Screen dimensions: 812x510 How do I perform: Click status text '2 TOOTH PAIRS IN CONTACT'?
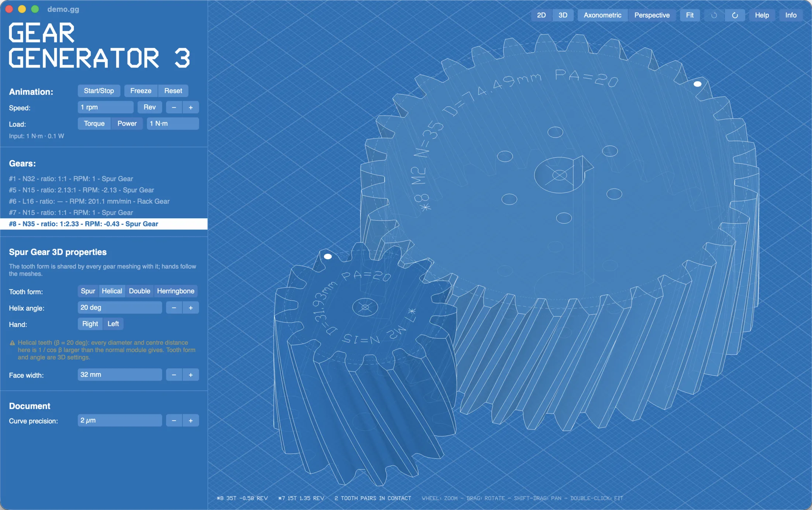click(x=373, y=498)
